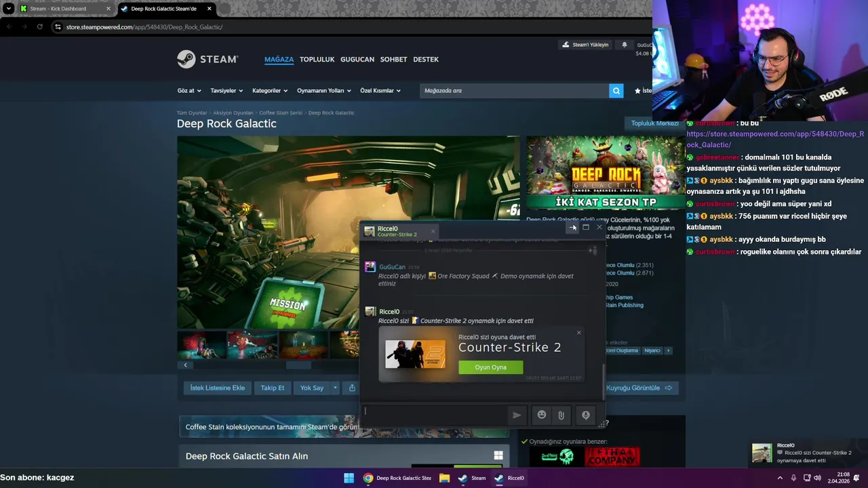Click the Ore Factory Squad game icon in chat
This screenshot has width=868, height=488.
pos(432,276)
